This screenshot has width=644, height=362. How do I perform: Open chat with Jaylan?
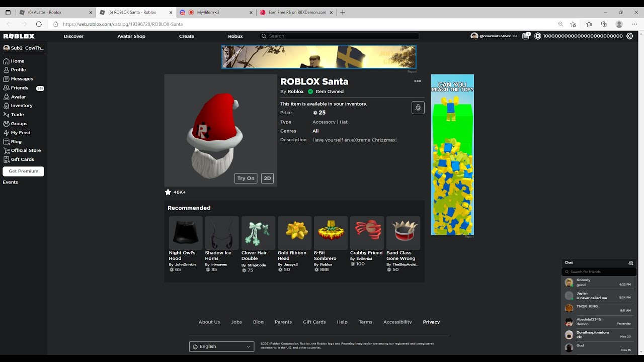[599, 296]
